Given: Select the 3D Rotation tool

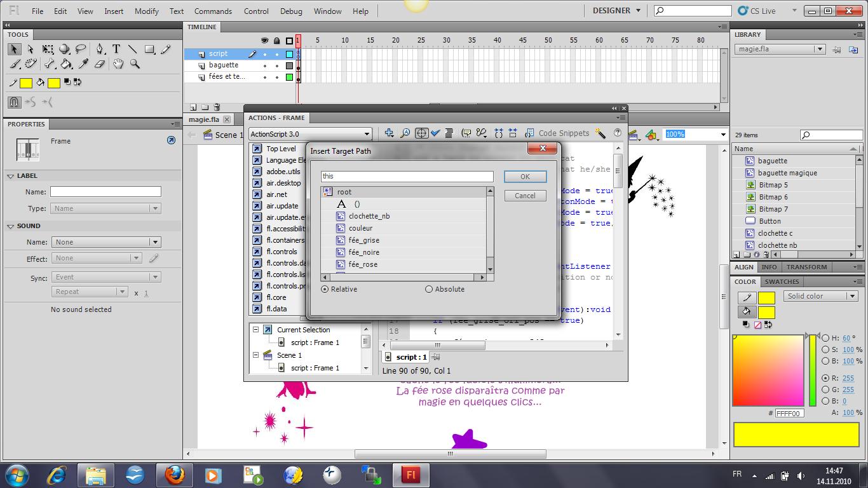Looking at the screenshot, I should point(64,49).
